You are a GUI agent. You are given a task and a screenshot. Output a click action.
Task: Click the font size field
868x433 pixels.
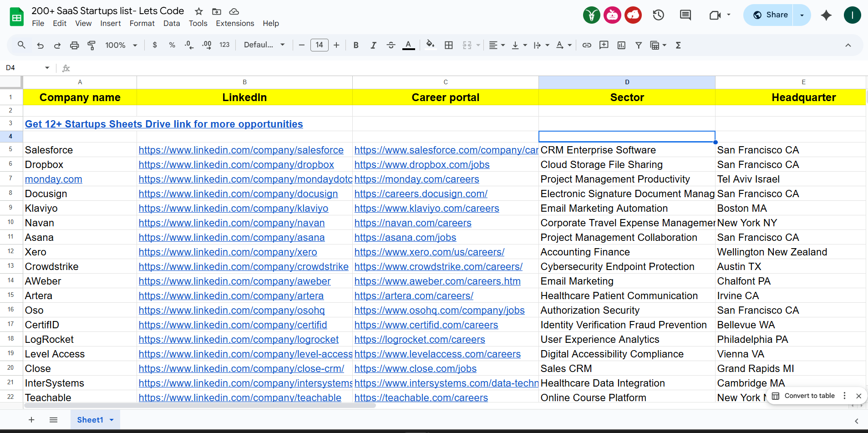[x=319, y=45]
